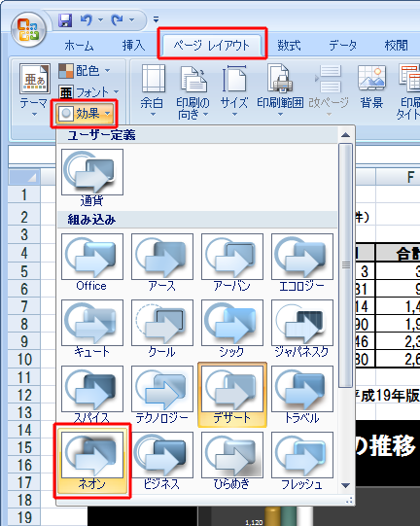This screenshot has height=526, width=420.
Task: Expand the 配色 colors dropdown
Action: [x=85, y=71]
